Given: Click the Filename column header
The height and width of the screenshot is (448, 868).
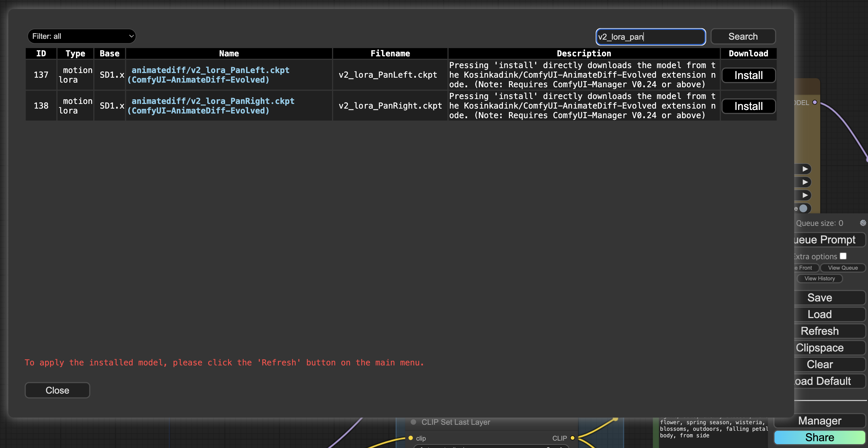Looking at the screenshot, I should pos(390,54).
